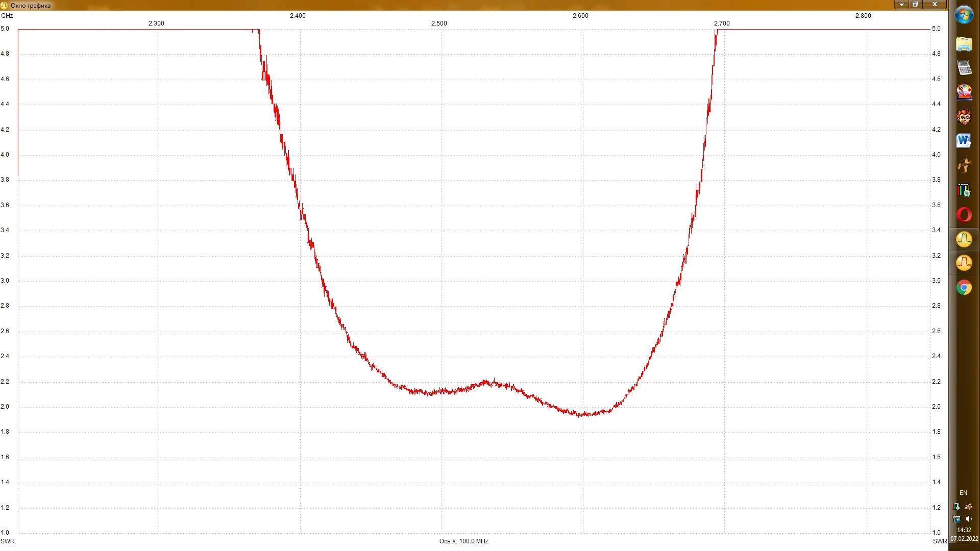Open the paint palette application icon
Screen dimensions: 980x551
pos(964,92)
